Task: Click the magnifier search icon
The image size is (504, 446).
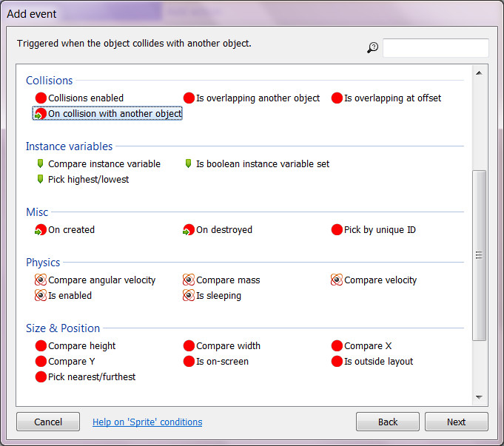Action: click(372, 48)
